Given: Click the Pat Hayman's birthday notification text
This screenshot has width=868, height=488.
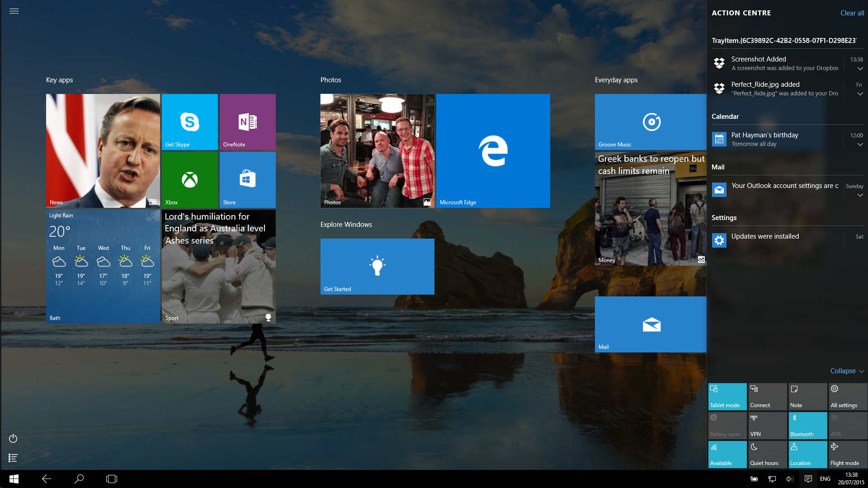Looking at the screenshot, I should tap(764, 135).
